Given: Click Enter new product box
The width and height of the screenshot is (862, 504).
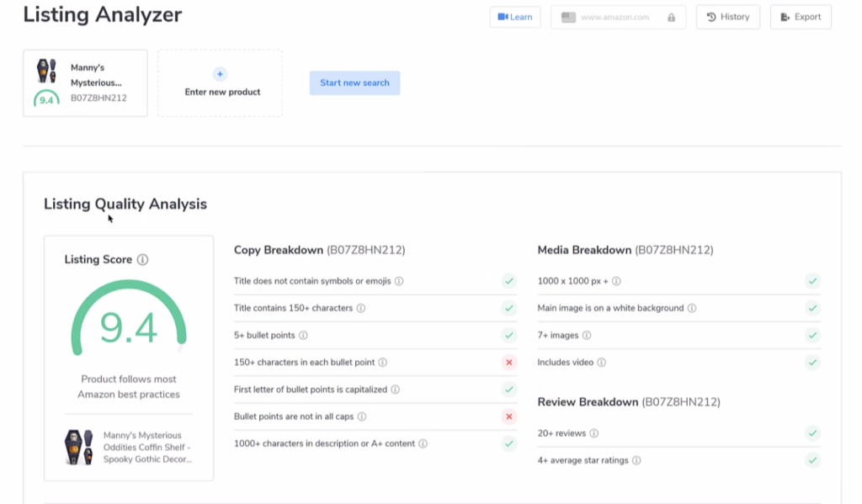Looking at the screenshot, I should [221, 83].
